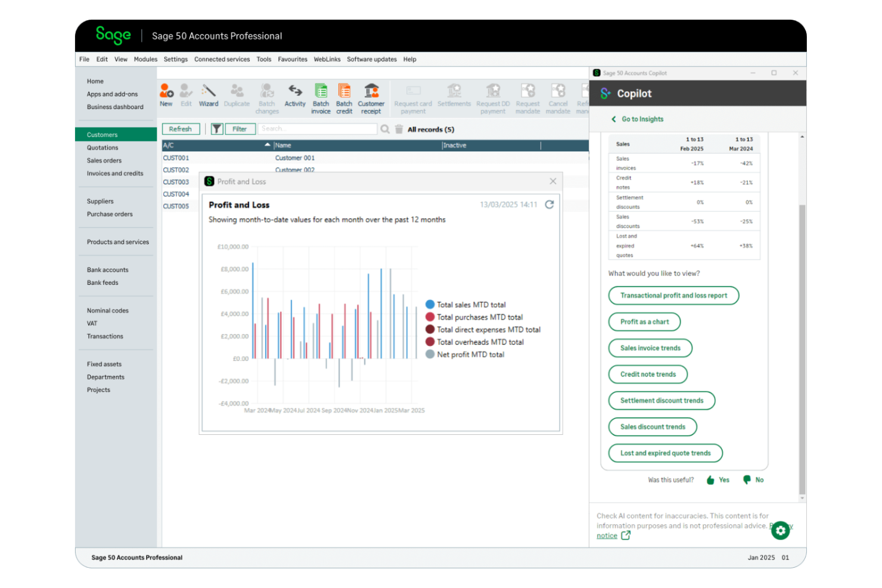Click Request DD payment icon
The width and height of the screenshot is (882, 588).
click(x=493, y=91)
